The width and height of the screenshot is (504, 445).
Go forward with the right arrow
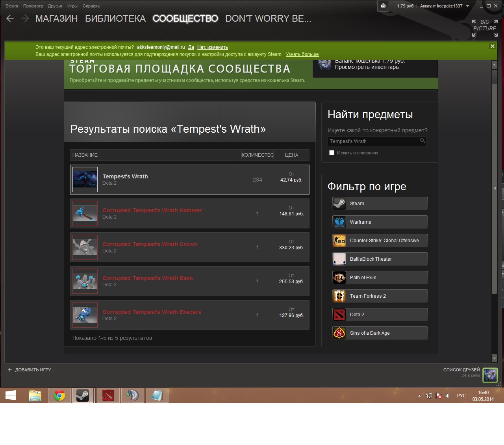pos(25,19)
